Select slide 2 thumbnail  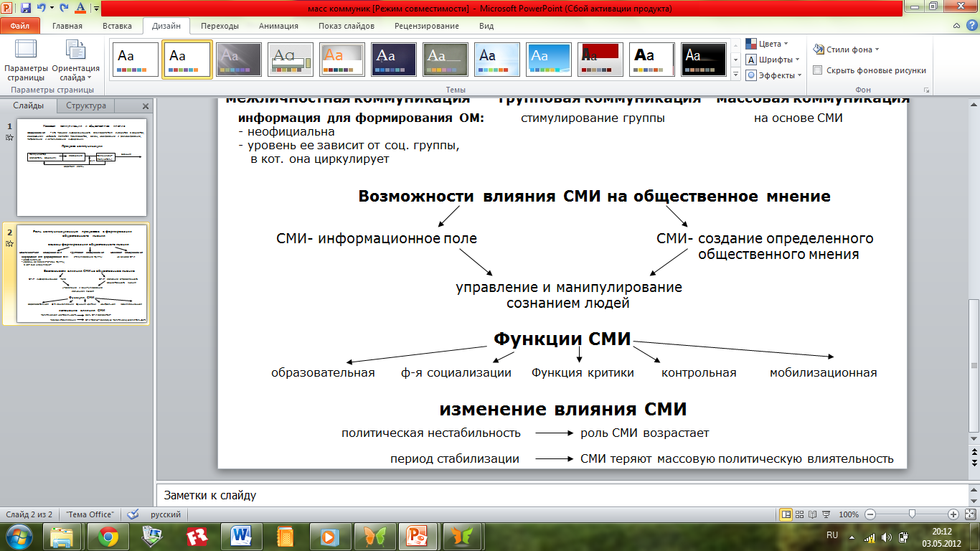tap(82, 274)
